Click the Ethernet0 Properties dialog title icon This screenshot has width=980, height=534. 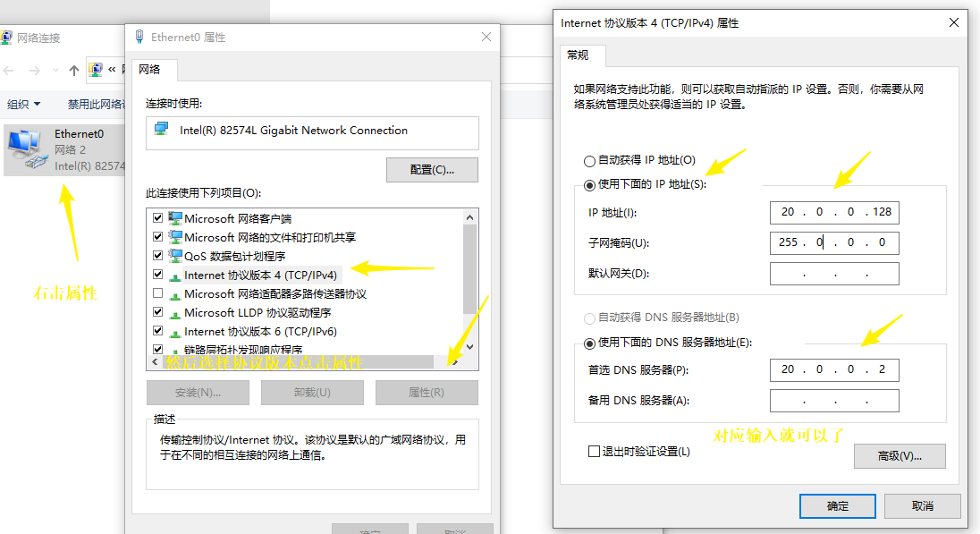pos(139,37)
